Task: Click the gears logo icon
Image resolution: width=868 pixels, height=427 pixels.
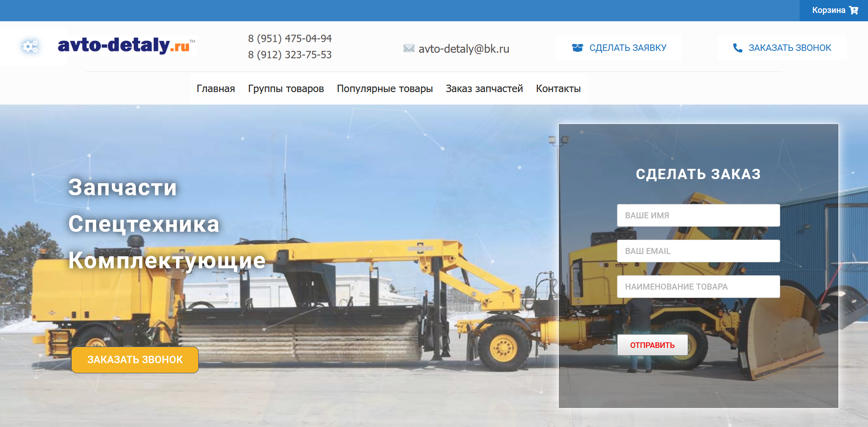Action: click(x=31, y=46)
